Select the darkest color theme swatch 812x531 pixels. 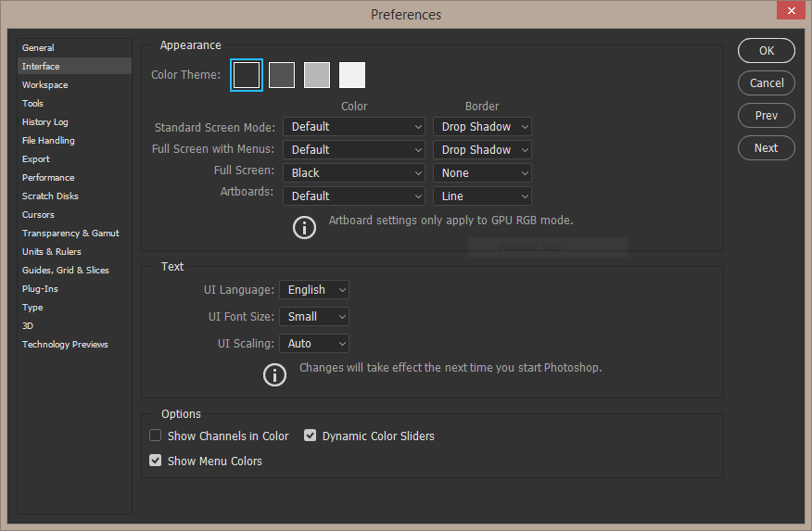coord(247,75)
